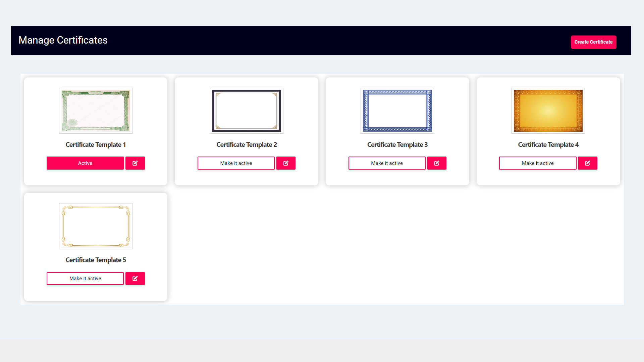644x362 pixels.
Task: Click Make it active for Template 4
Action: click(537, 163)
